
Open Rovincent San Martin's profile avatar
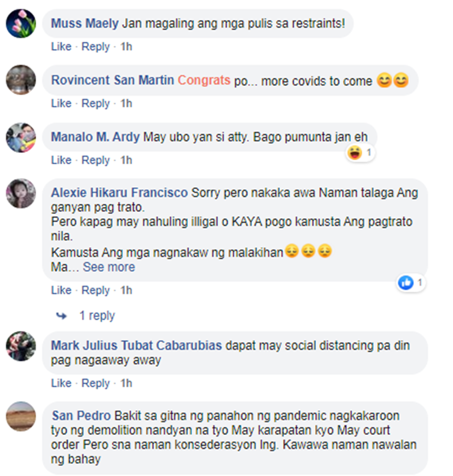pyautogui.click(x=21, y=80)
